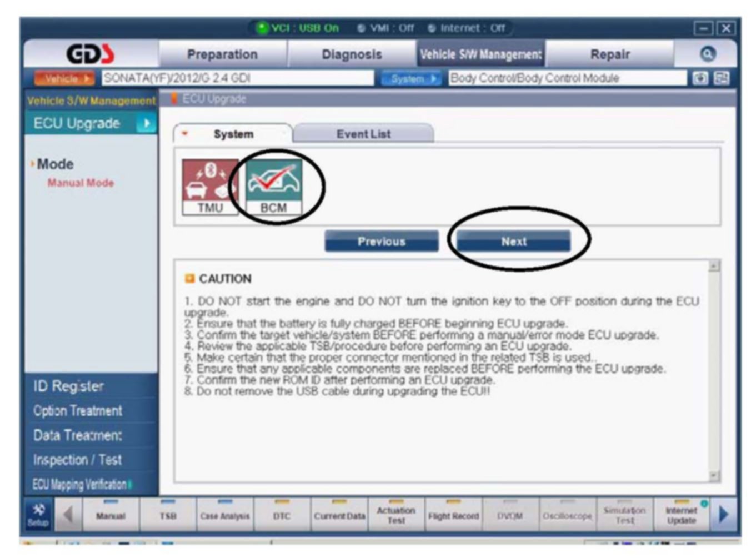
Task: Open Internet Update tool
Action: tap(682, 515)
